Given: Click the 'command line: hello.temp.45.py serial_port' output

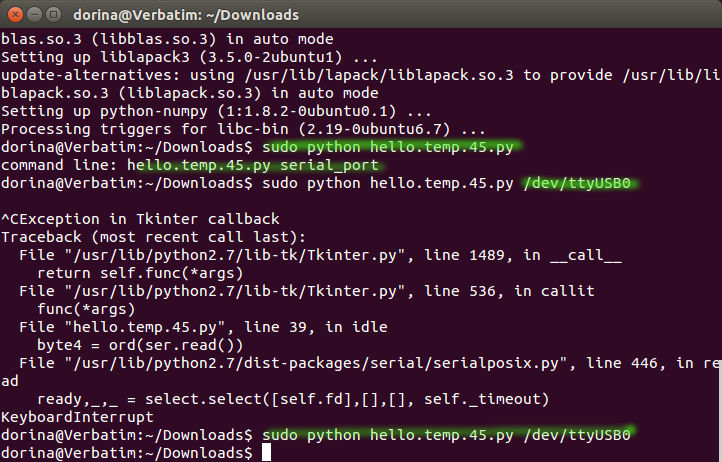Looking at the screenshot, I should pos(190,165).
